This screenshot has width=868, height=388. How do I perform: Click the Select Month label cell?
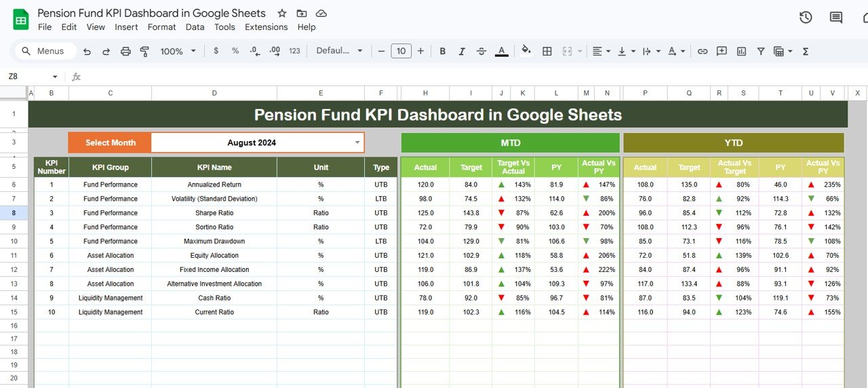(x=110, y=142)
